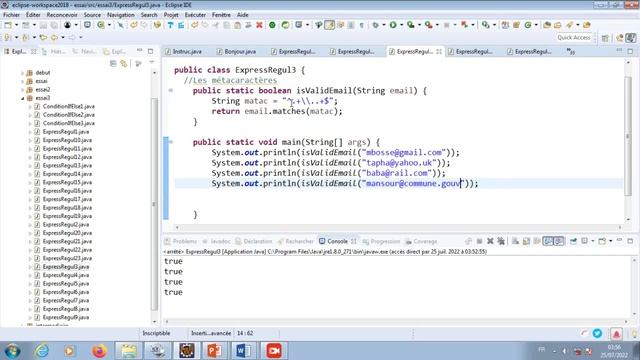640x360 pixels.
Task: Switch to the Problems view tab
Action: point(180,241)
